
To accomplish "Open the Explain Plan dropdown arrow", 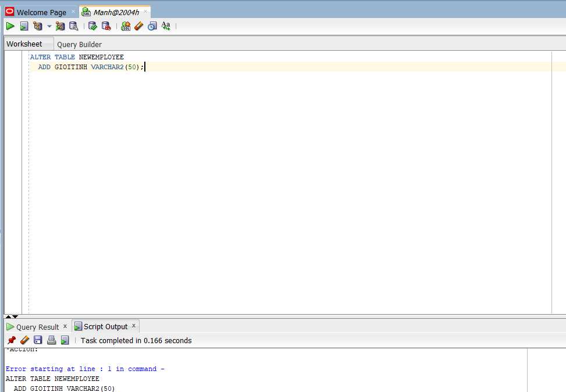I will tap(49, 26).
